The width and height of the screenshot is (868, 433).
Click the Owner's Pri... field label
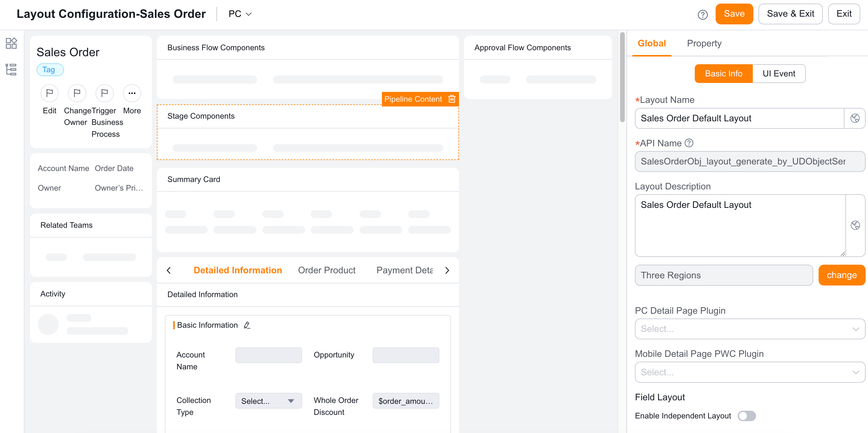click(118, 188)
